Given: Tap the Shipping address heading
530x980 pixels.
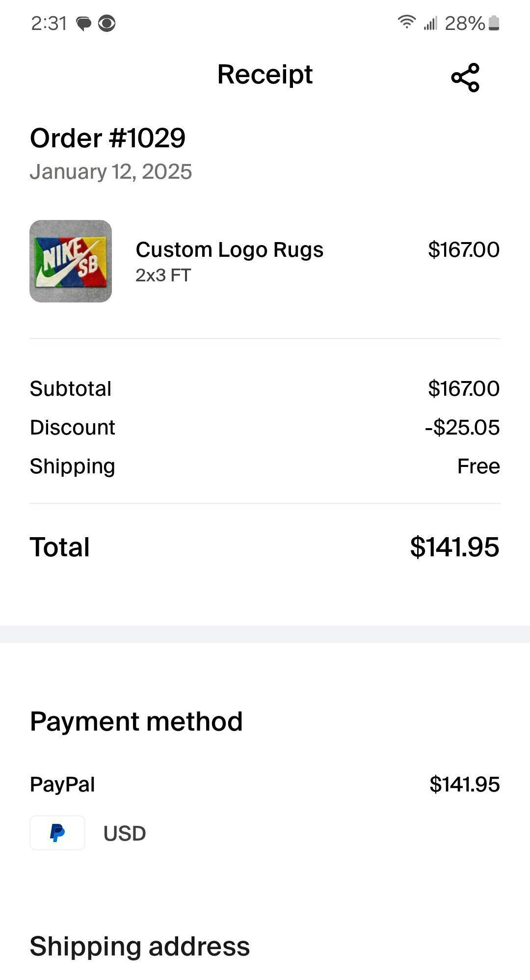Looking at the screenshot, I should tap(139, 946).
